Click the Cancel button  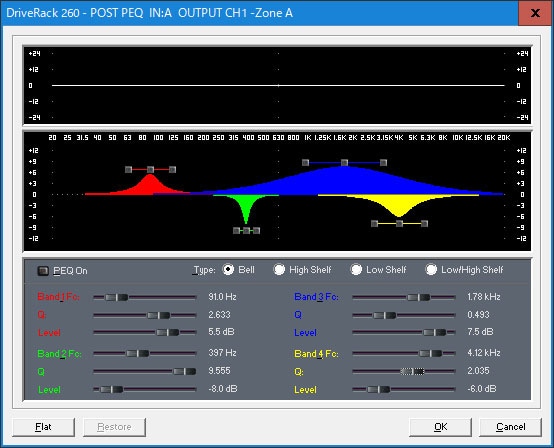[x=511, y=427]
